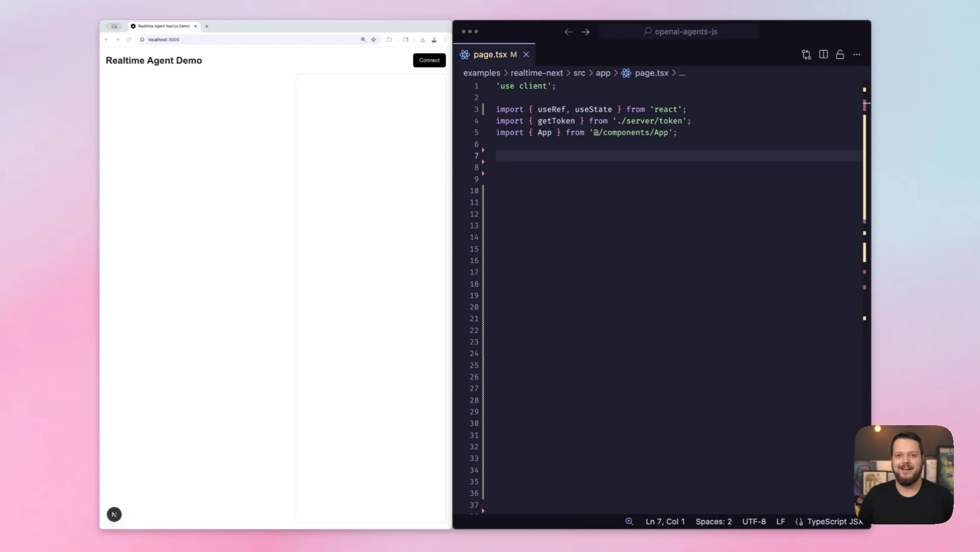This screenshot has height=552, width=980.
Task: Open the zoom control in the address bar
Action: coord(363,39)
